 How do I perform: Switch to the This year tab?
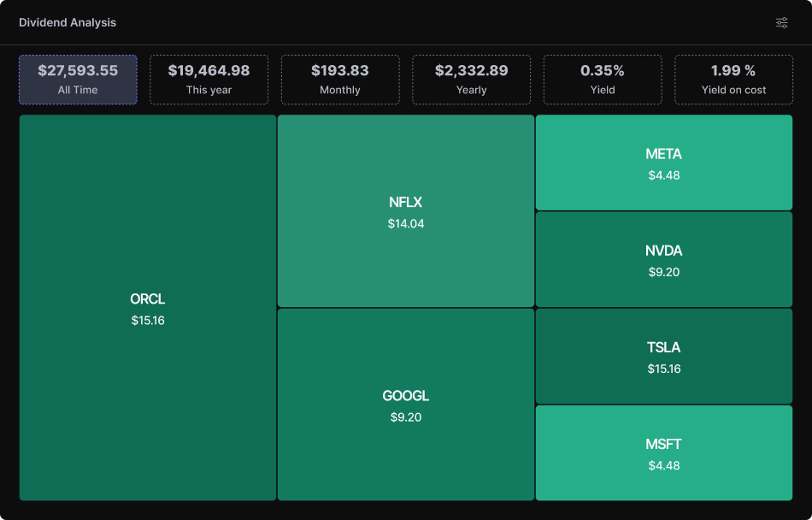209,80
